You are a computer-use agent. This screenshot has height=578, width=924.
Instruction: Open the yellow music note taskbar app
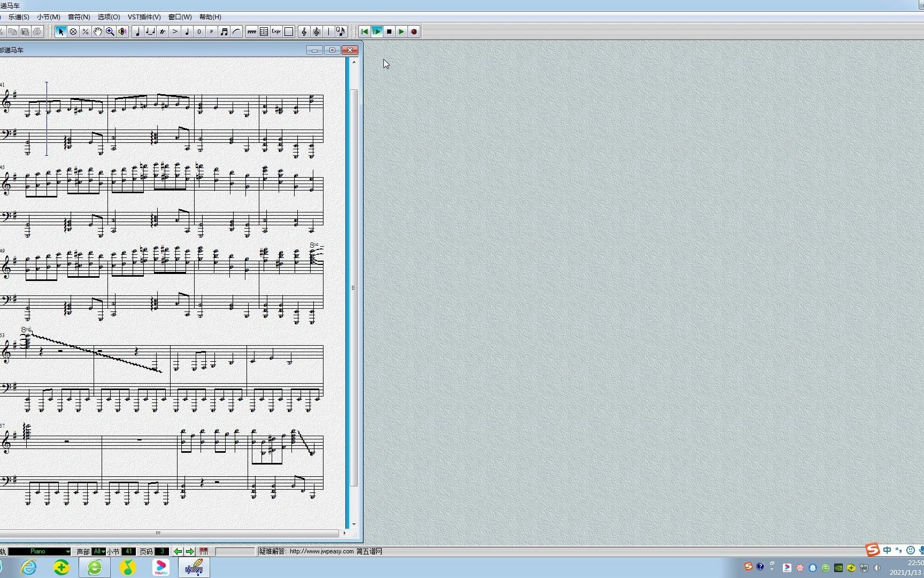coord(128,567)
